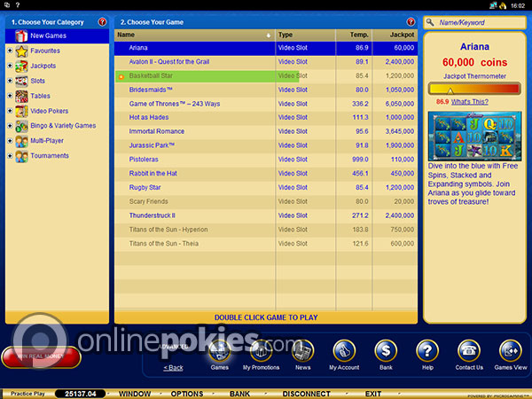The image size is (532, 399).
Task: Open the WINDOW menu
Action: point(135,394)
